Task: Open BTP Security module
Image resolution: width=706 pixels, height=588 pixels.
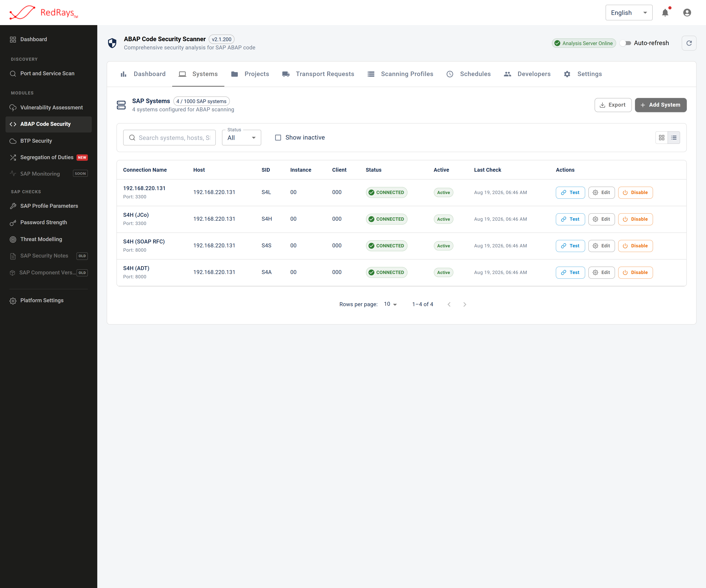Action: pos(48,141)
